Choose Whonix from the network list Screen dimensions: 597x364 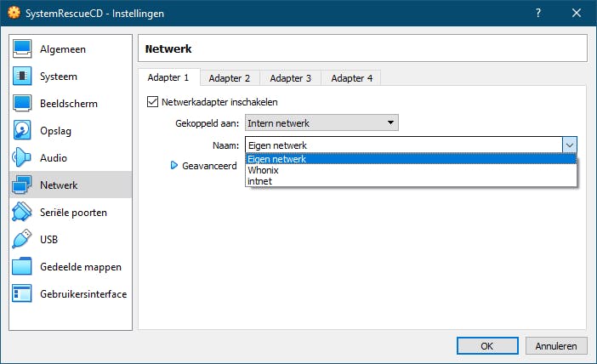point(264,170)
